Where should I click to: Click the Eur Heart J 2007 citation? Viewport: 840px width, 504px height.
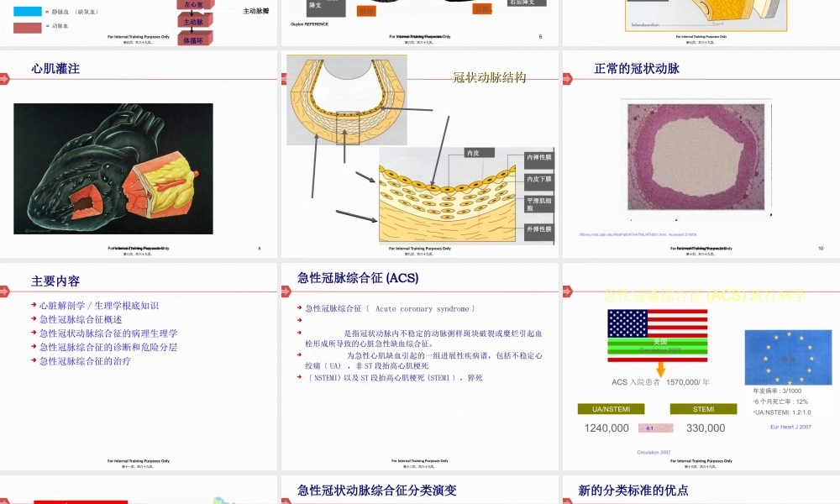point(790,427)
